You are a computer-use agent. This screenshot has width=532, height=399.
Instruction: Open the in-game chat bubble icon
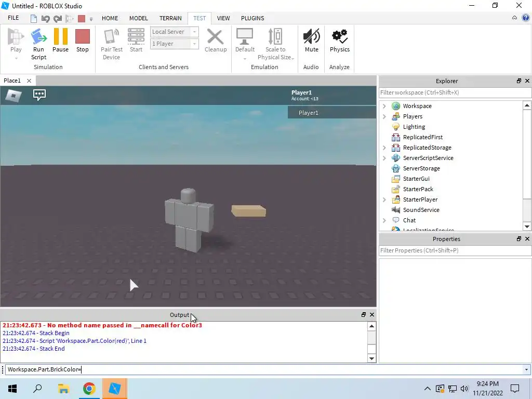(39, 95)
